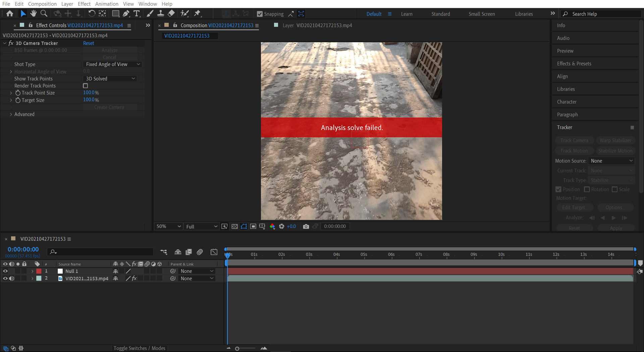Open the Composition menu
644x352 pixels.
coord(42,4)
